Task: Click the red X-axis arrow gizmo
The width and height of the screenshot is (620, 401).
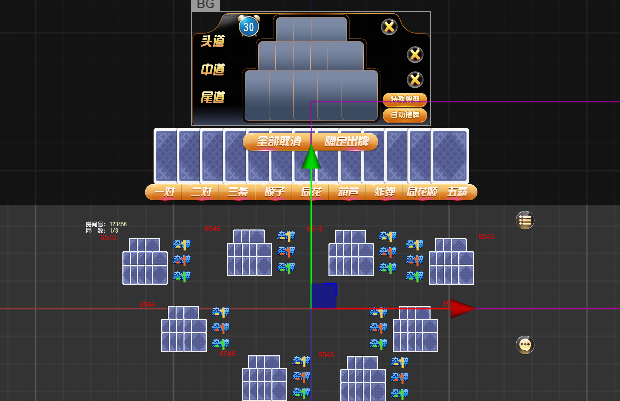Action: coord(462,308)
